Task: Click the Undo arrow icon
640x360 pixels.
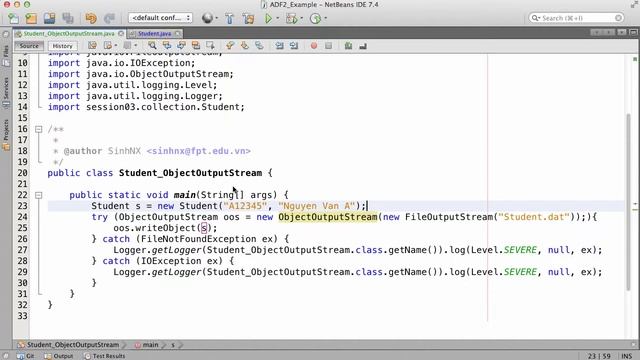Action: tap(91, 18)
